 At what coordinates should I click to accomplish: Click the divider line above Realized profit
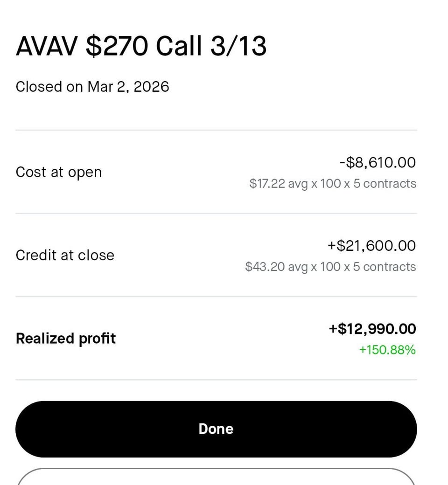pos(216,296)
